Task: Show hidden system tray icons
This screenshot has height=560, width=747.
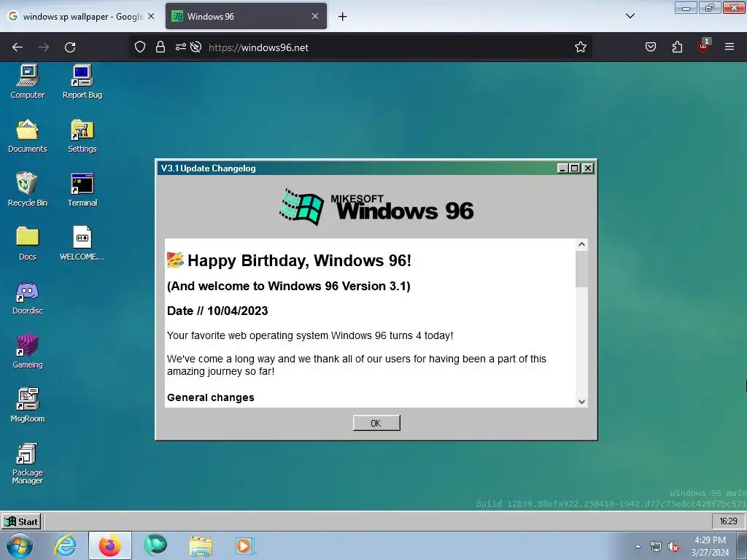Action: [x=638, y=547]
